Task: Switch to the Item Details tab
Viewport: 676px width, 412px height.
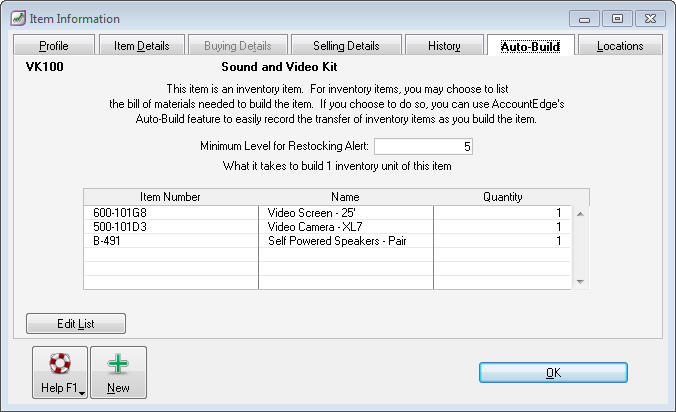Action: 142,45
